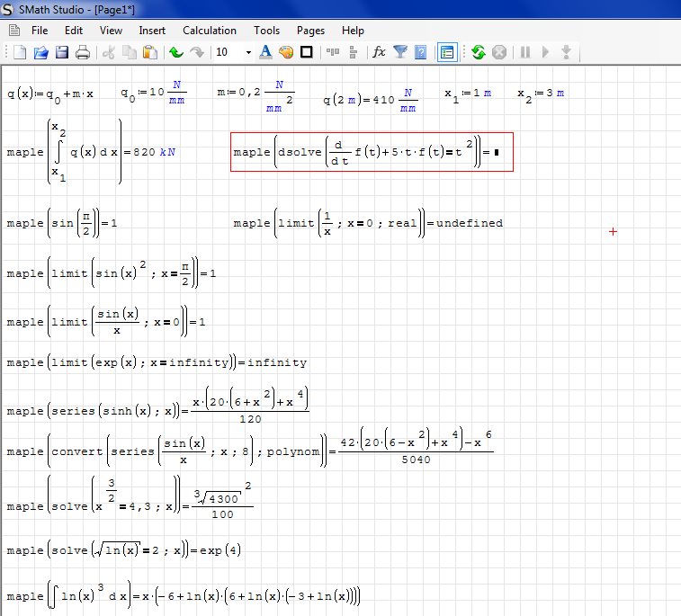The width and height of the screenshot is (681, 616).
Task: Open the fx insert function dialog
Action: click(379, 52)
